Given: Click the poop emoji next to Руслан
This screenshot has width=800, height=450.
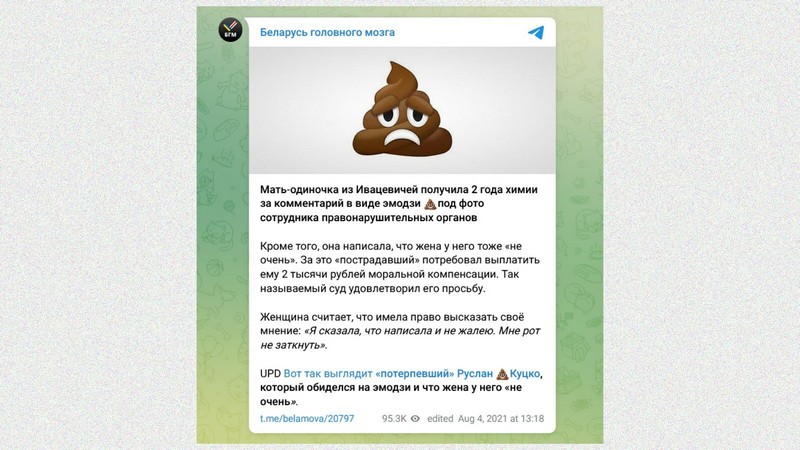Looking at the screenshot, I should click(x=502, y=374).
